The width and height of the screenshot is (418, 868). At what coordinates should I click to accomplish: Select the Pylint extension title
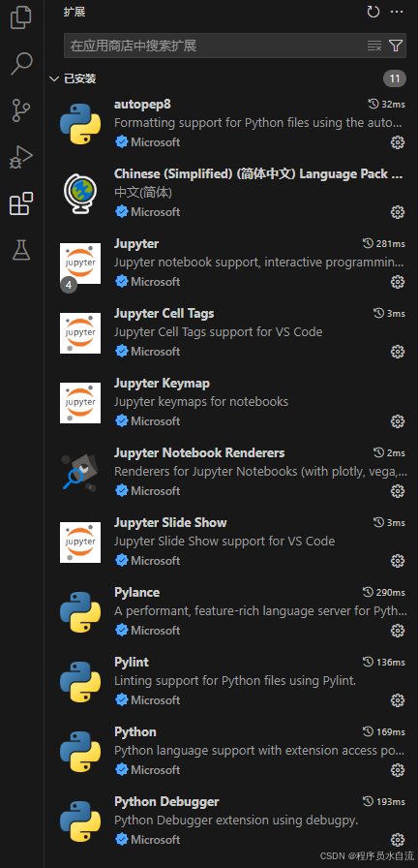(x=131, y=662)
